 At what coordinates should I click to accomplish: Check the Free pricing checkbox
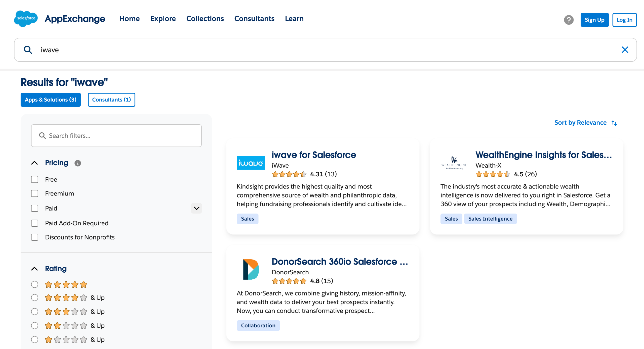pyautogui.click(x=34, y=179)
